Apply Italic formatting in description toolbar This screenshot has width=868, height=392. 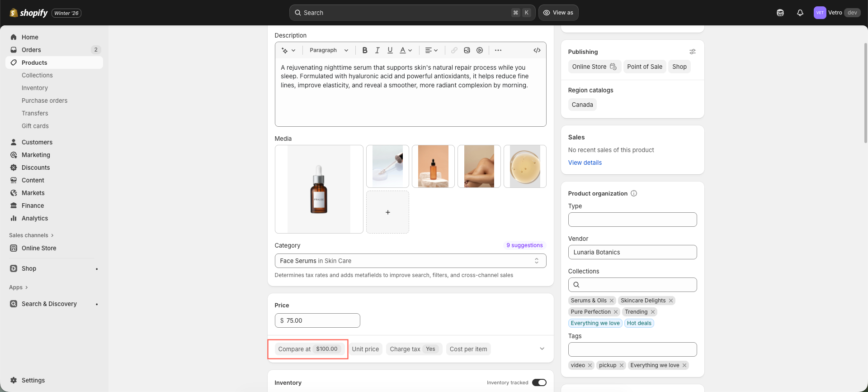pyautogui.click(x=377, y=50)
